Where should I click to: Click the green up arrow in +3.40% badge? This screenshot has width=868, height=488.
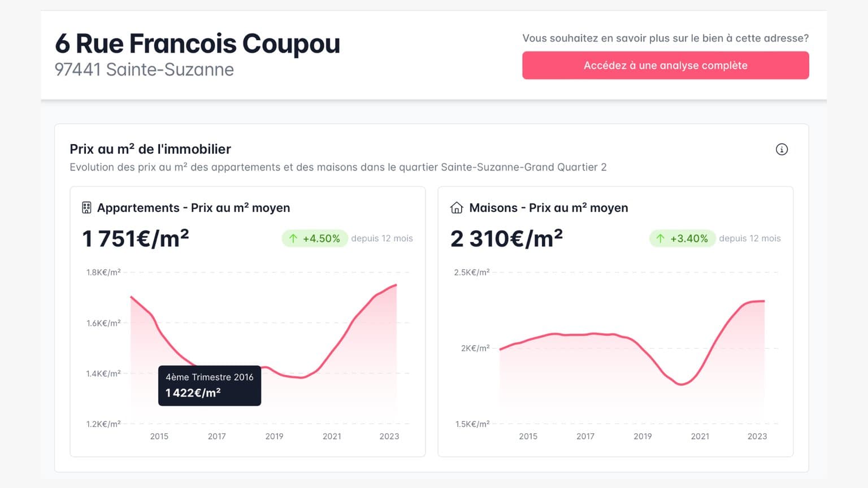point(660,238)
